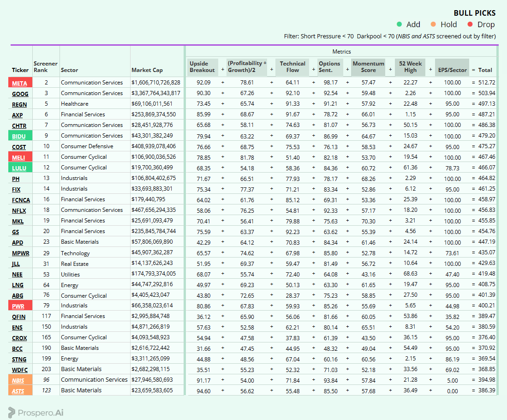Image resolution: width=507 pixels, height=420 pixels.
Task: Open the FIX ticker link
Action: click(x=16, y=189)
